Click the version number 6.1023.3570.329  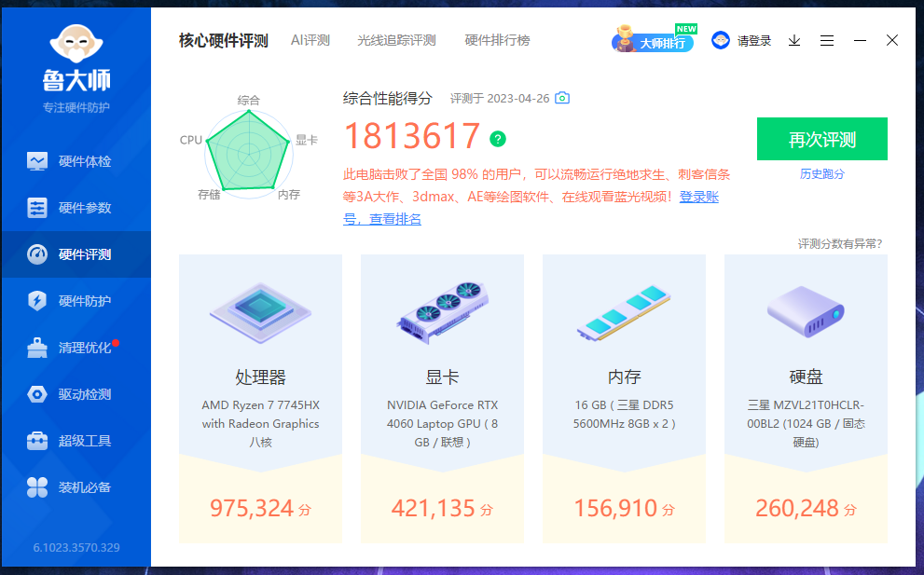point(76,547)
